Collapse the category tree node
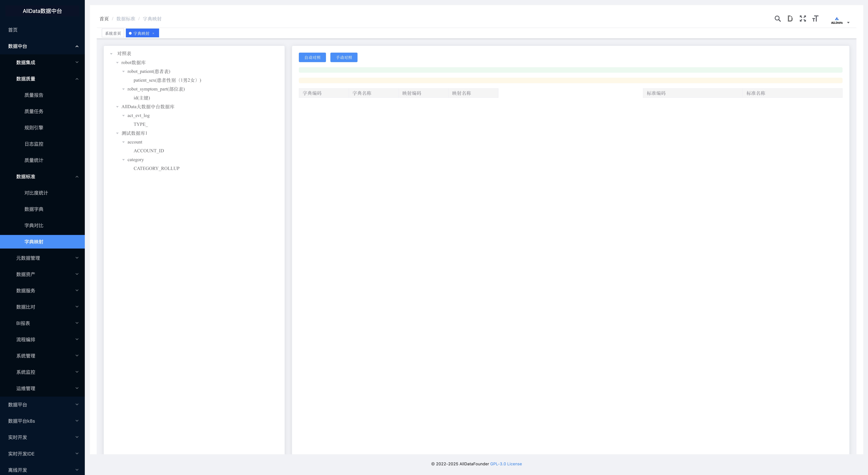The width and height of the screenshot is (868, 475). (123, 160)
